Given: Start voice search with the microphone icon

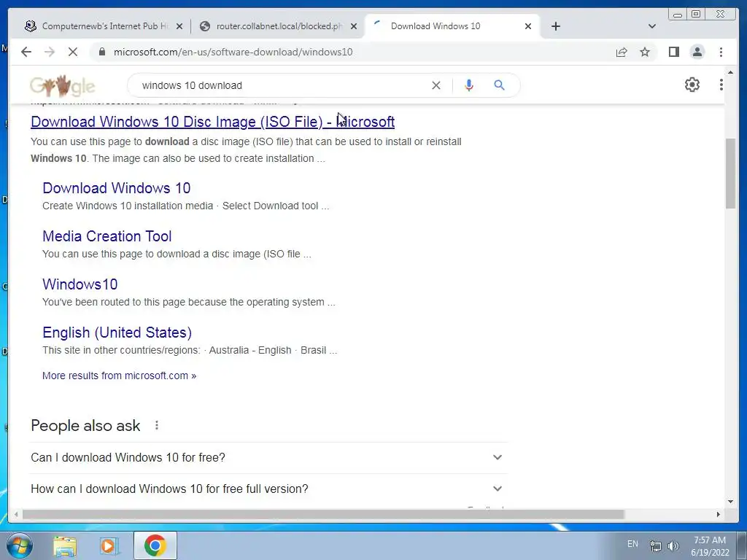Looking at the screenshot, I should coord(469,85).
